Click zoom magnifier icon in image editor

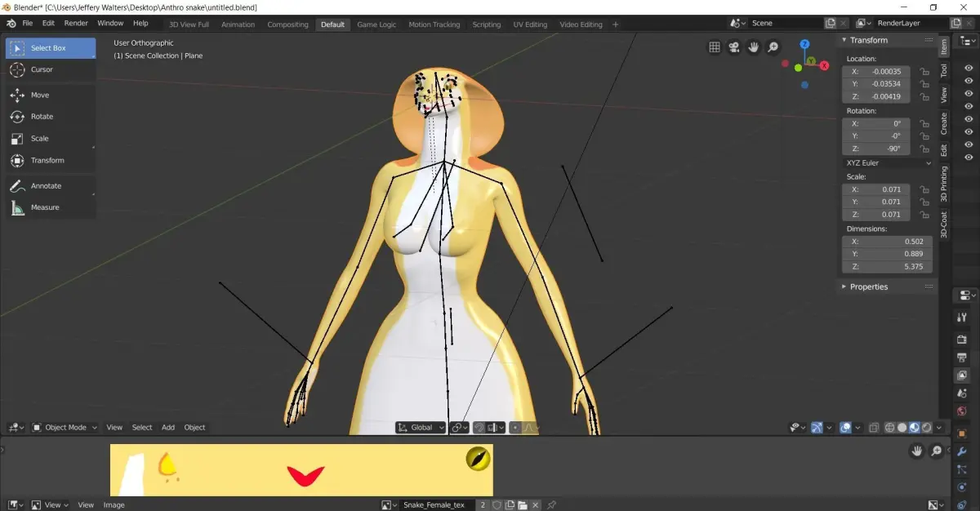tap(937, 451)
